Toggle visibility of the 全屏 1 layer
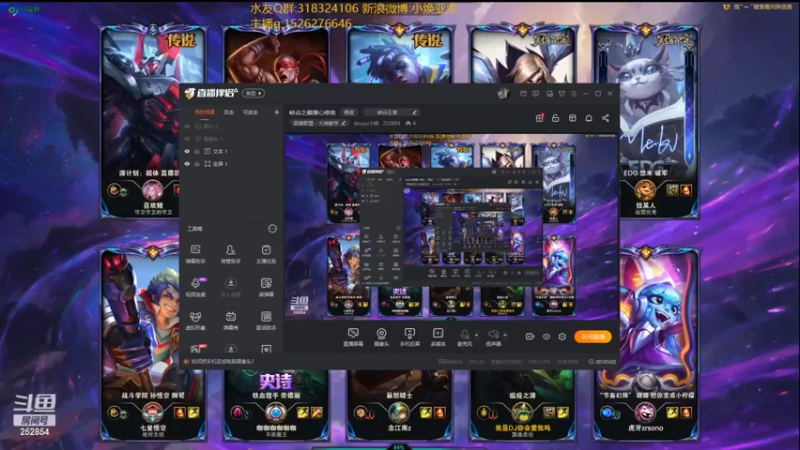This screenshot has height=450, width=800. click(187, 164)
